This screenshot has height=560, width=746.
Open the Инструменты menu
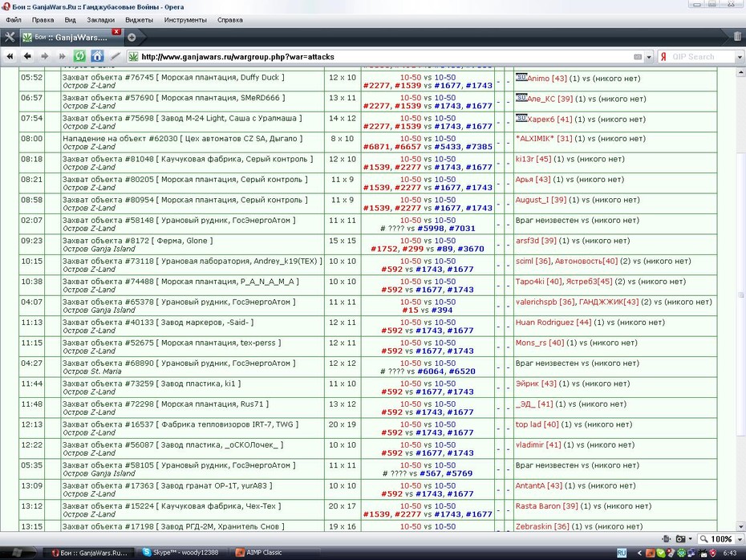[x=185, y=20]
